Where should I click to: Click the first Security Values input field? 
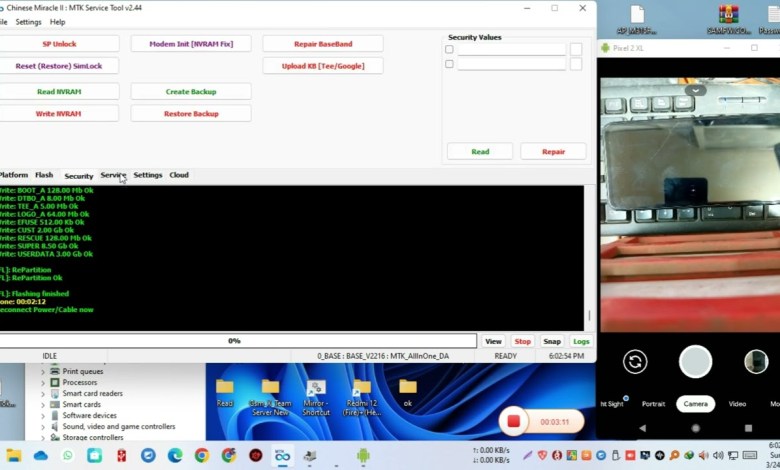click(511, 49)
